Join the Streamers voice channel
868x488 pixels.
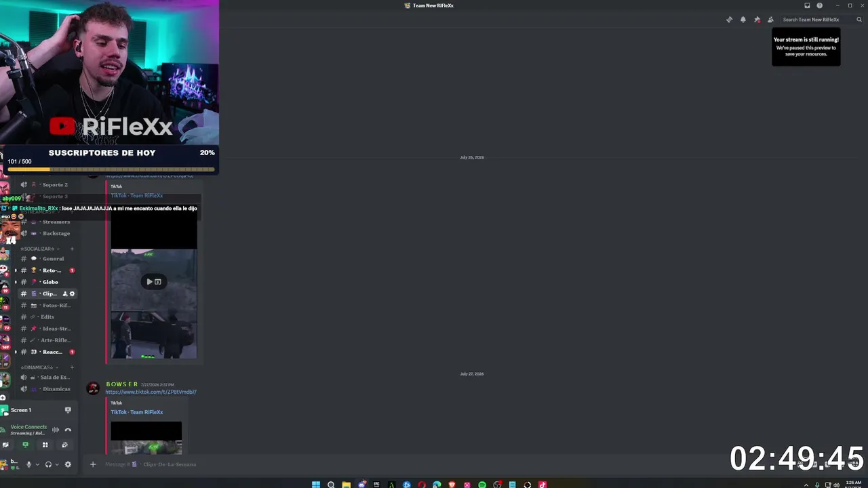point(50,222)
